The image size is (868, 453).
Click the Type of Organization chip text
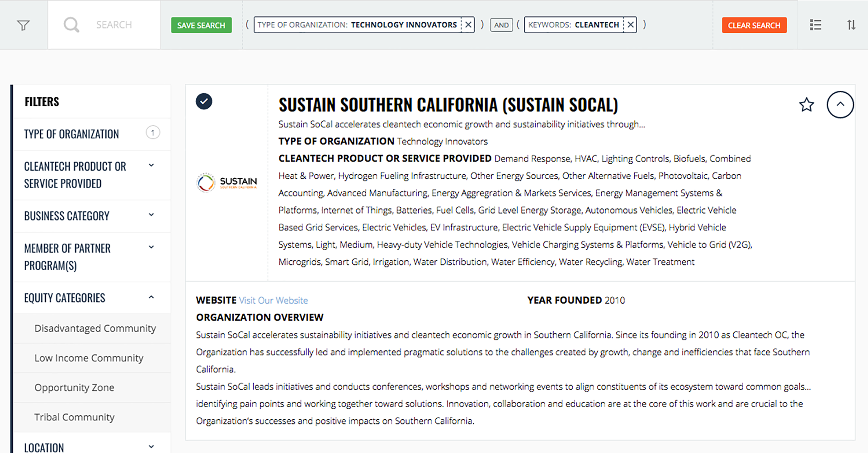(357, 25)
